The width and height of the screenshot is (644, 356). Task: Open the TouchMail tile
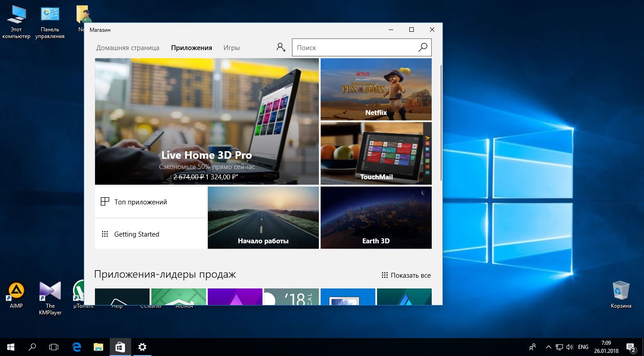376,153
